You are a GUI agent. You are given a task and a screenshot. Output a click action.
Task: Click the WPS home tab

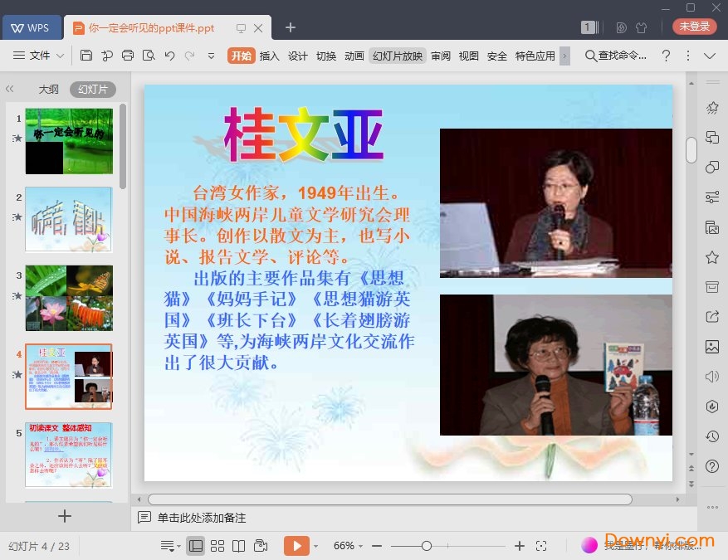pyautogui.click(x=31, y=28)
